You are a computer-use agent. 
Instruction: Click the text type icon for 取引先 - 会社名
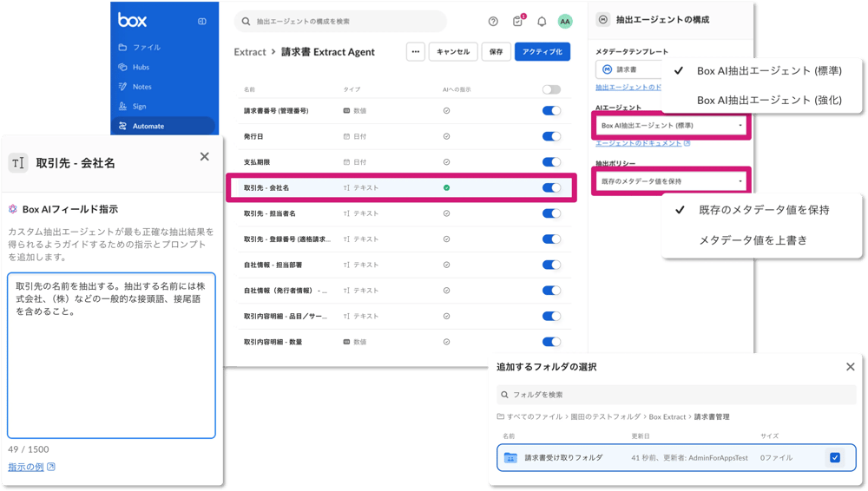click(346, 187)
